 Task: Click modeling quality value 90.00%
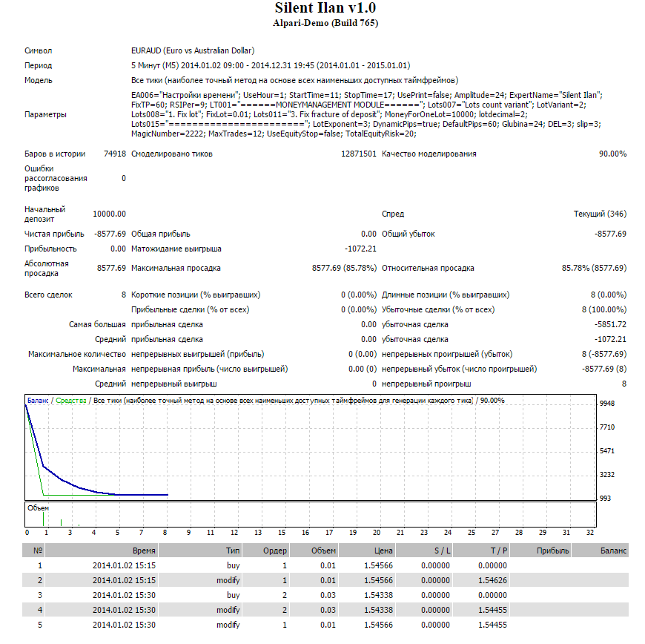(612, 154)
